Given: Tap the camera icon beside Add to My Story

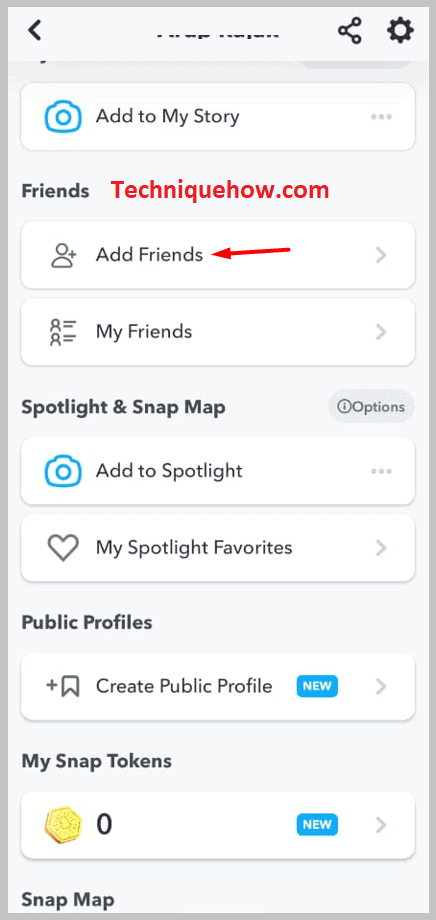Looking at the screenshot, I should pyautogui.click(x=62, y=116).
